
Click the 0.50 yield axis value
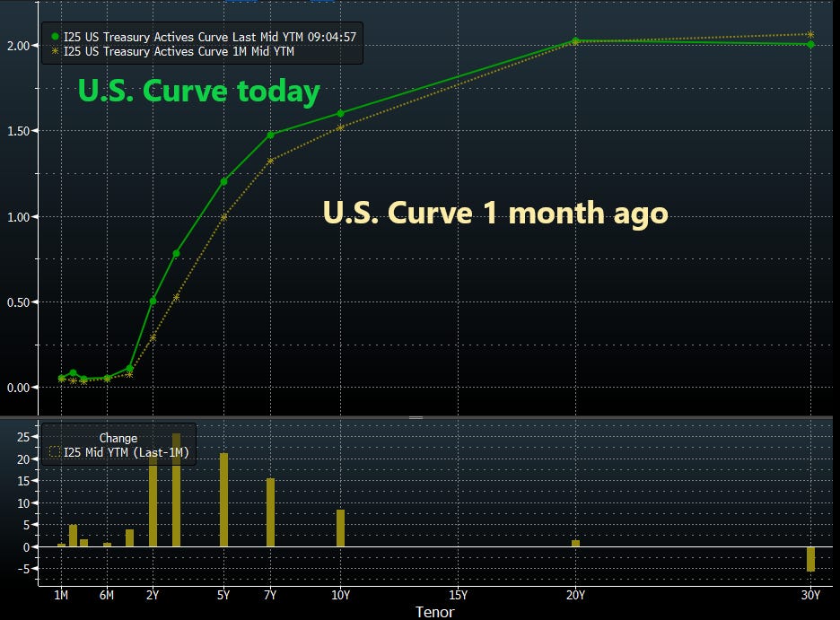pyautogui.click(x=18, y=302)
